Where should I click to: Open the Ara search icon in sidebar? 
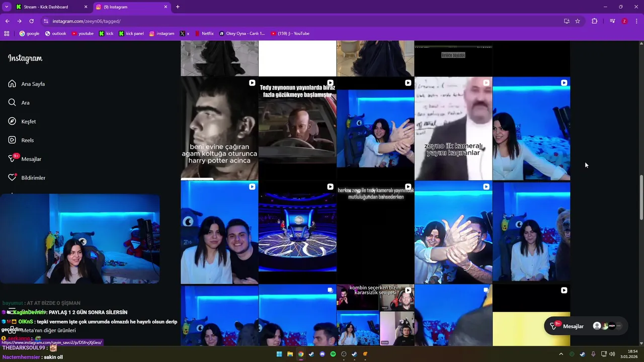coord(12,103)
